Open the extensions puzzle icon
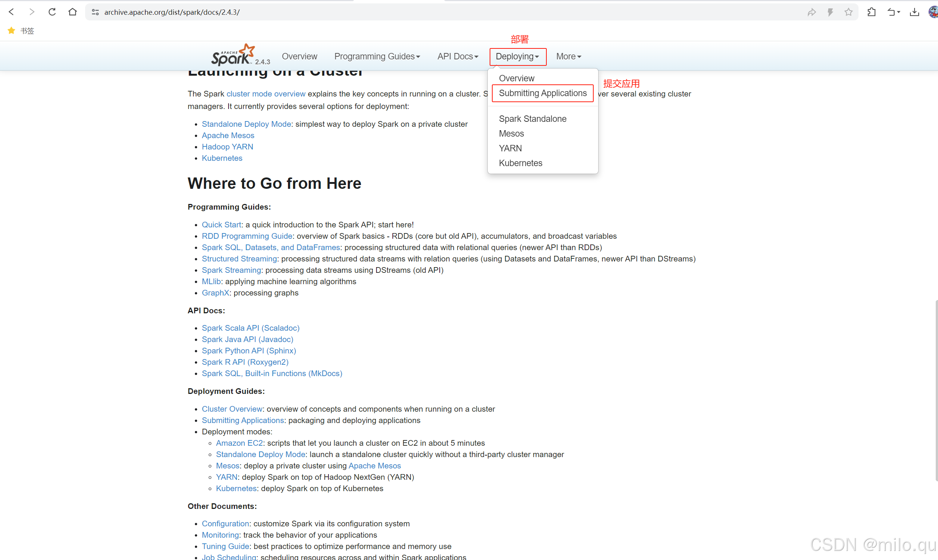 (871, 12)
